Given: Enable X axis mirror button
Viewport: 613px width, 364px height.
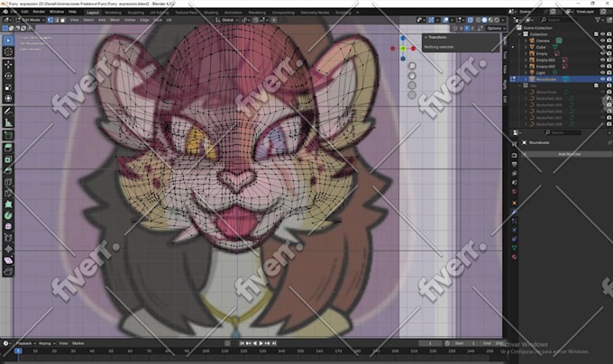Looking at the screenshot, I should point(462,29).
